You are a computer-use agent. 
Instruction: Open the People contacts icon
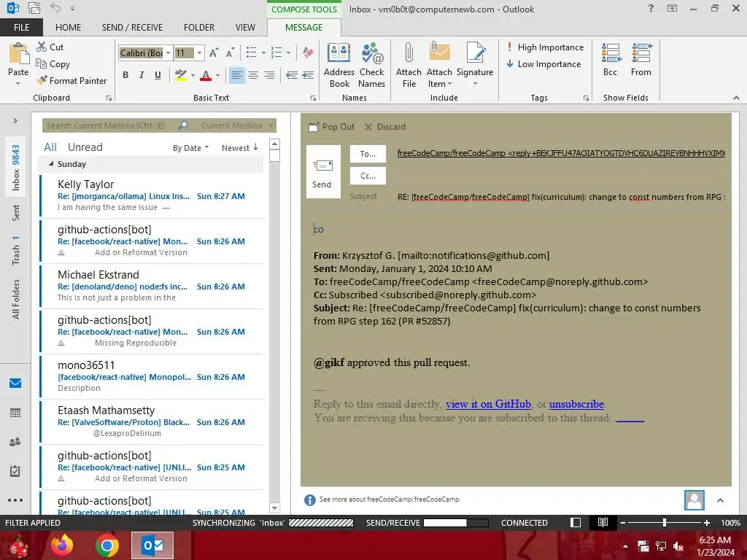[x=15, y=442]
